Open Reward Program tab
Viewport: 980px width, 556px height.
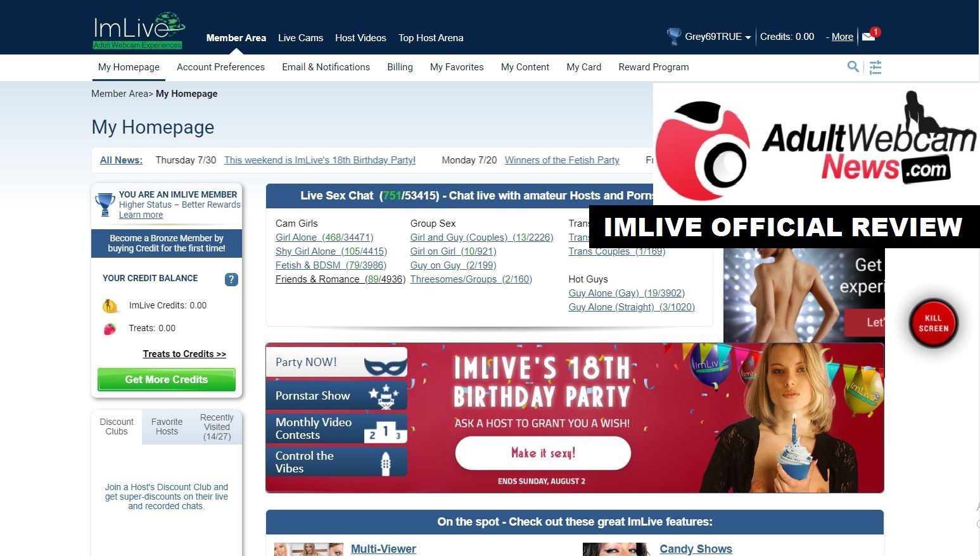click(654, 67)
